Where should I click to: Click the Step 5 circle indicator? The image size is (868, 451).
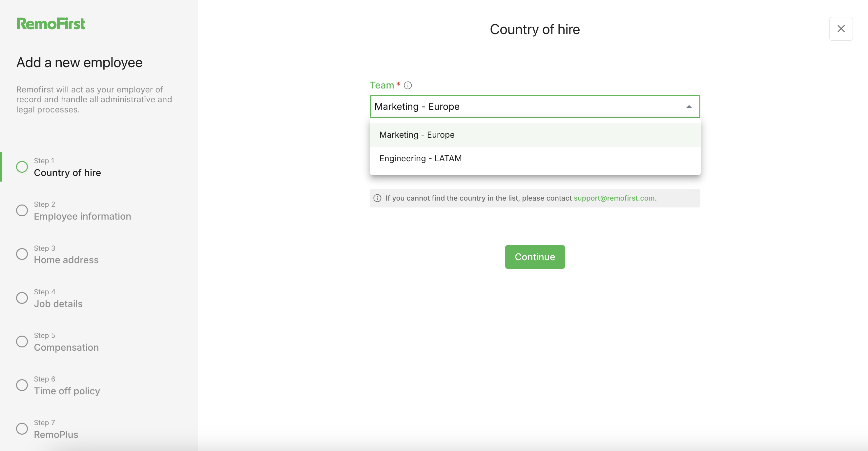tap(22, 342)
